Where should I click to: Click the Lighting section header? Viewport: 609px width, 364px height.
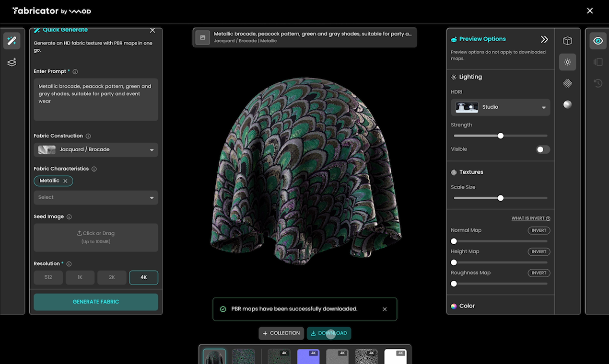(x=467, y=77)
